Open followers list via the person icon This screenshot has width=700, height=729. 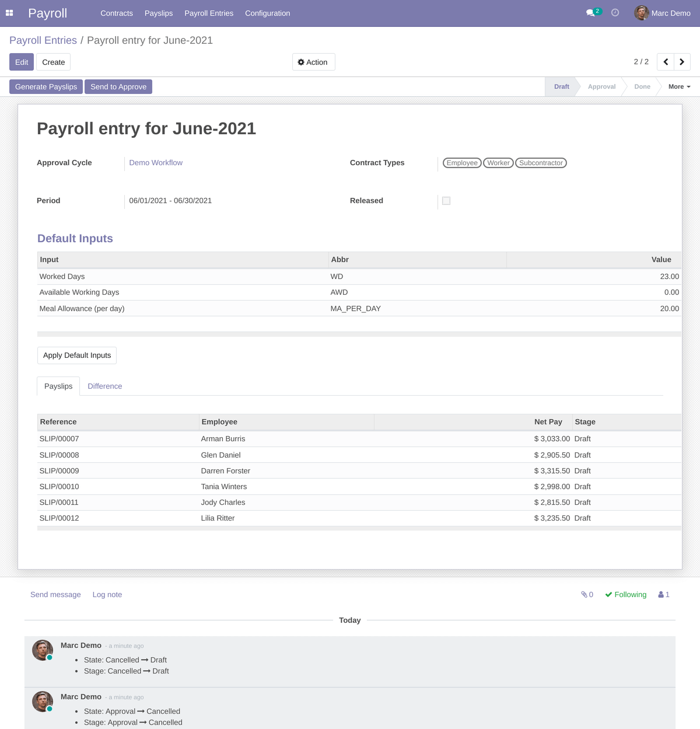(663, 594)
